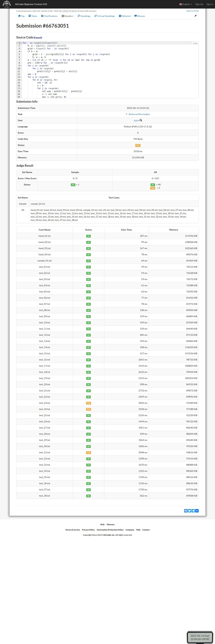215x644 pixels.
Task: Click the timestamp clock widget at bottom right
Action: pos(200,637)
